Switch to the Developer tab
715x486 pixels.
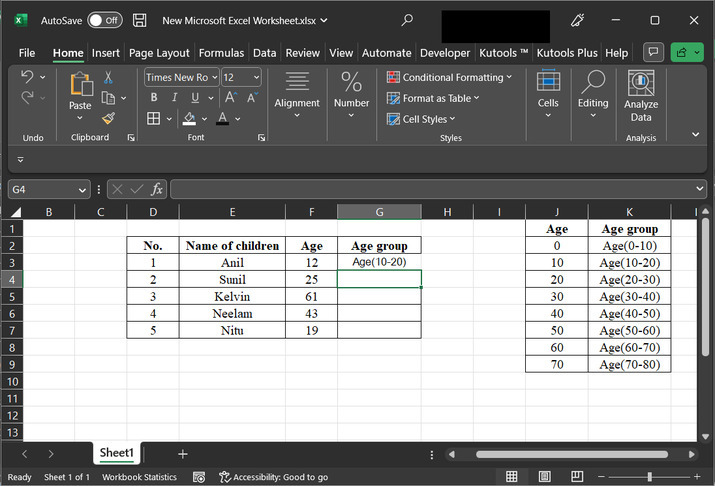coord(444,53)
